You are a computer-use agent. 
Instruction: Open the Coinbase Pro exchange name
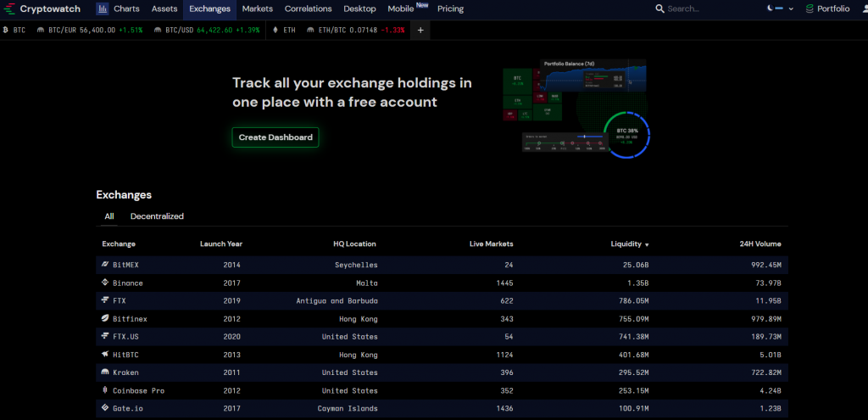click(x=138, y=390)
